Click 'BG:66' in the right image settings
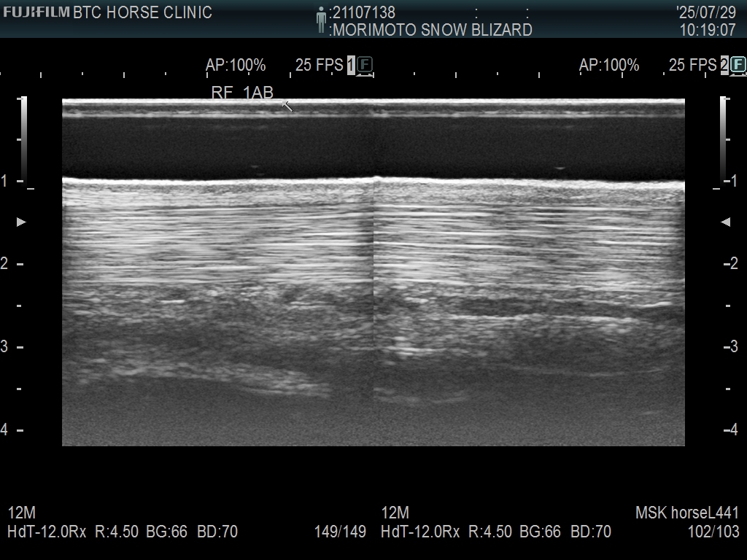The width and height of the screenshot is (747, 560). tap(541, 532)
